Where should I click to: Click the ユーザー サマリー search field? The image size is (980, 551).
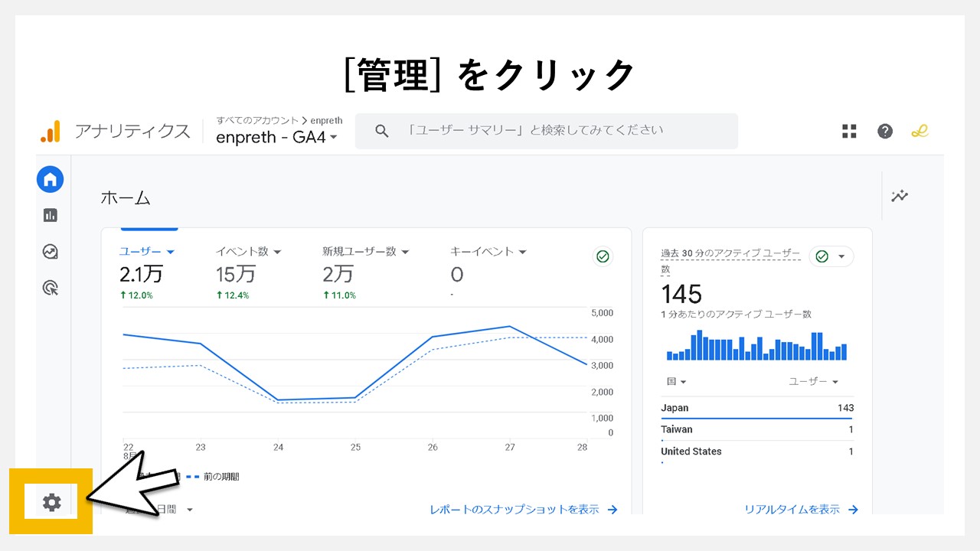tap(546, 131)
